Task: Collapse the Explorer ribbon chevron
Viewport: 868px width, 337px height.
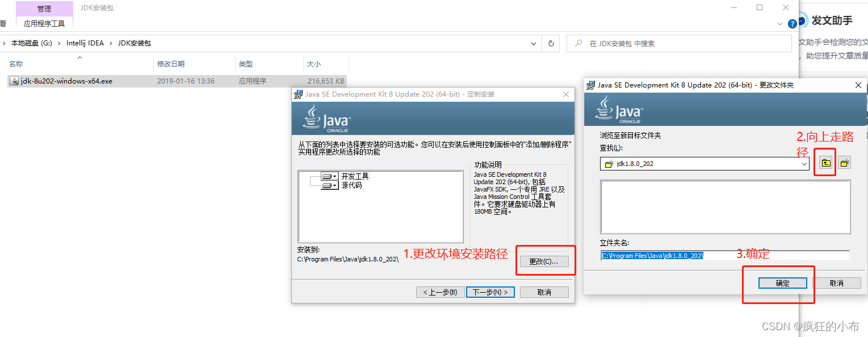Action: point(779,24)
